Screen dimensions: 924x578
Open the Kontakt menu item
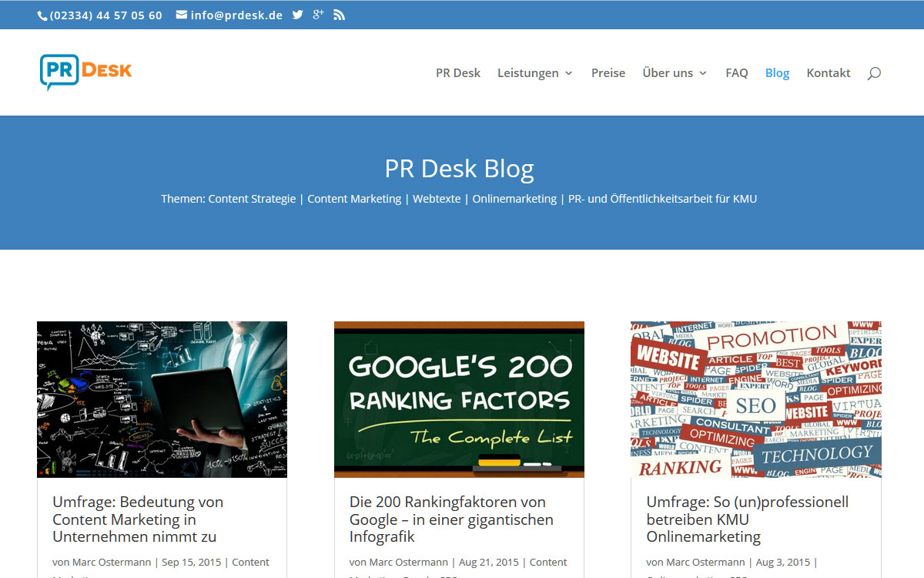coord(829,72)
